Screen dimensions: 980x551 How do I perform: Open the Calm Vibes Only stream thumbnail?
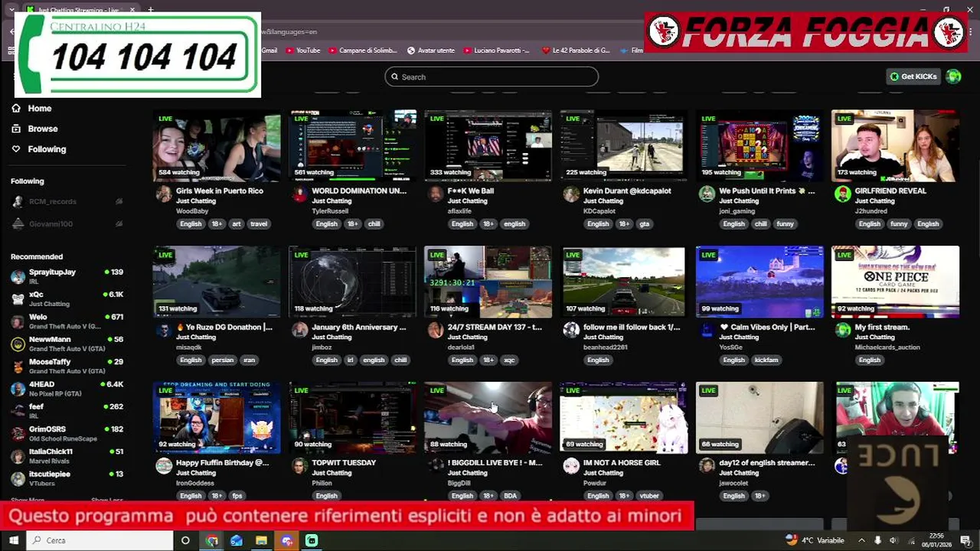click(x=759, y=282)
